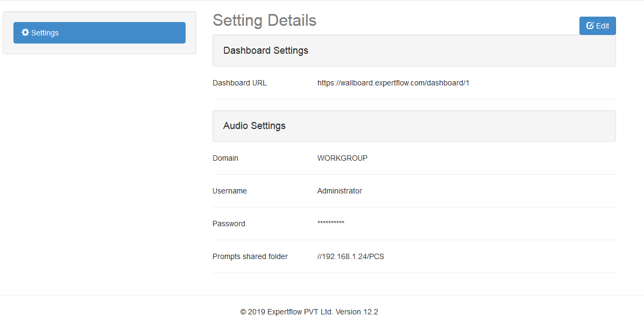The image size is (644, 323).
Task: Click the Dashboard URL link
Action: point(393,83)
